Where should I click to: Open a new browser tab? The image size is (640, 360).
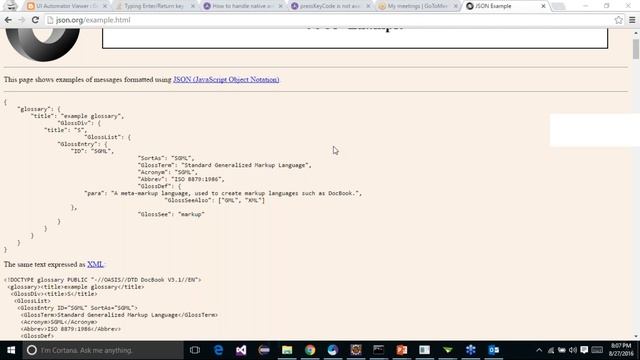pyautogui.click(x=558, y=6)
